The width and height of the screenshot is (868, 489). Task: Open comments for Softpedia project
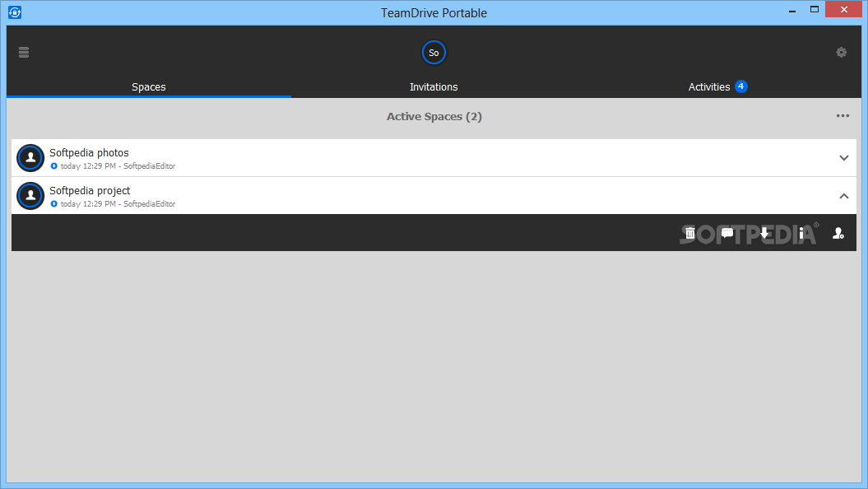coord(726,233)
